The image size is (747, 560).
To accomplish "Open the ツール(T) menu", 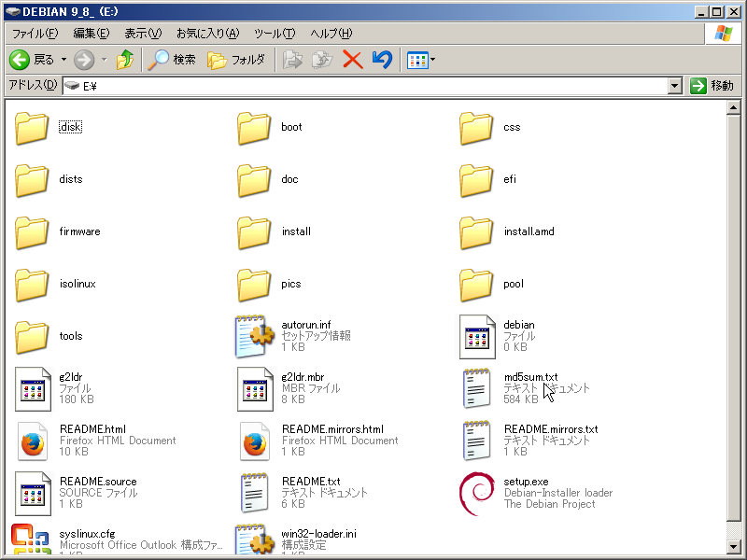I will point(275,34).
